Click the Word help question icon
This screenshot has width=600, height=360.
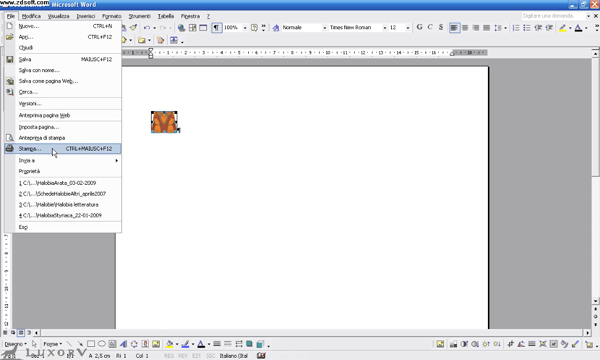pos(254,28)
